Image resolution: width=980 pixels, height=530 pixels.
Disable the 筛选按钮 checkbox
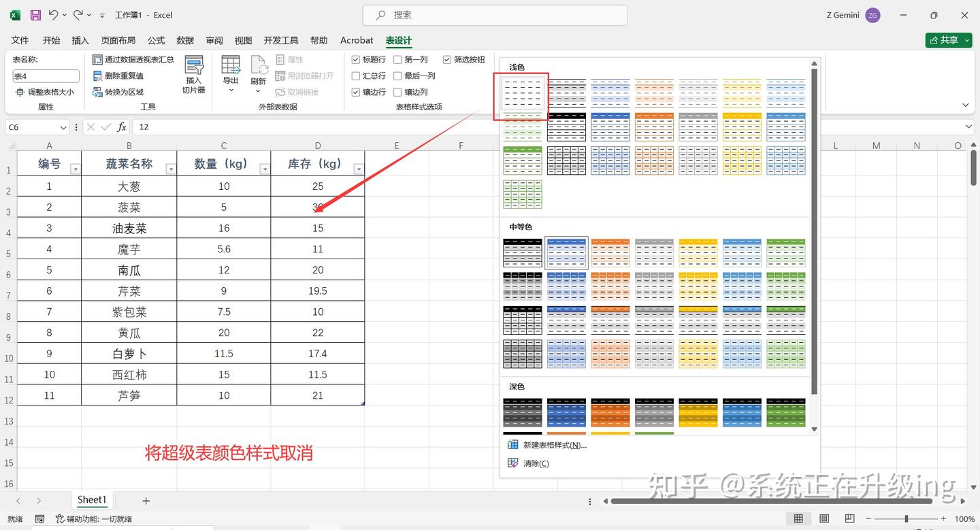pos(447,59)
